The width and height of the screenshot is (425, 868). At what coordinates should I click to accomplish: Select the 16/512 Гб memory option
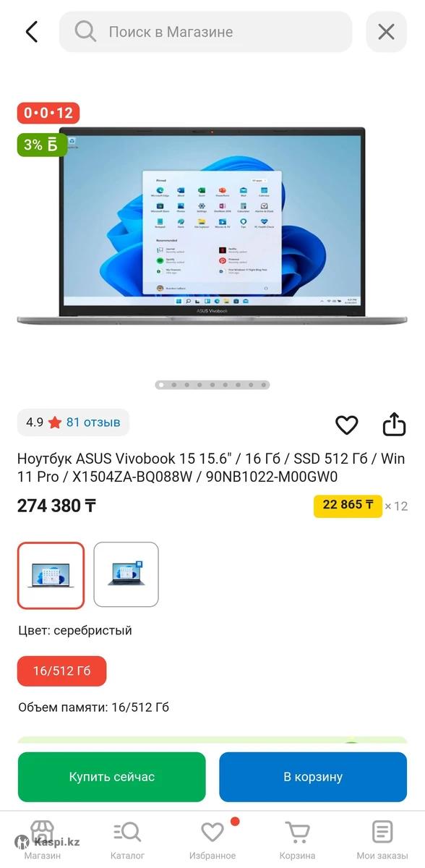pyautogui.click(x=62, y=671)
